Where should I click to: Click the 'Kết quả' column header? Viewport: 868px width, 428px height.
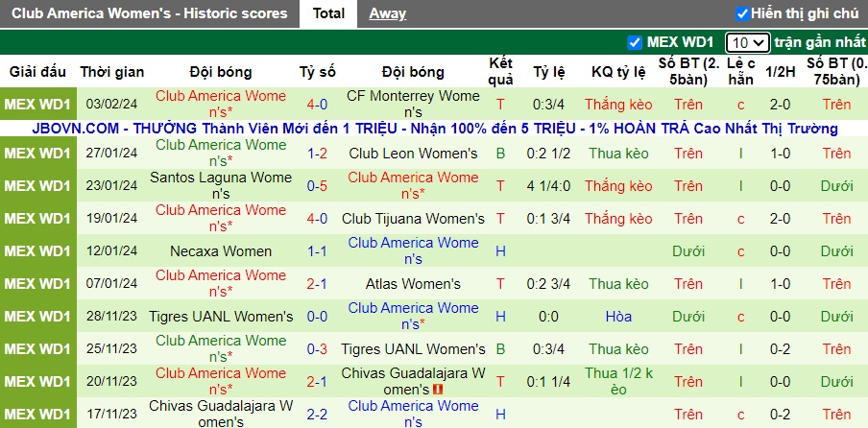(500, 72)
